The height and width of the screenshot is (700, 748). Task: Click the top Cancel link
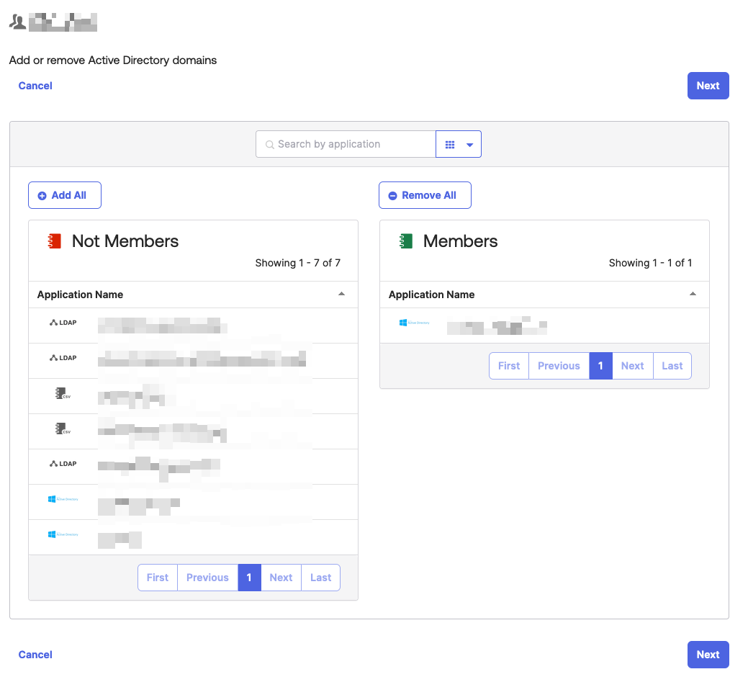[x=35, y=86]
